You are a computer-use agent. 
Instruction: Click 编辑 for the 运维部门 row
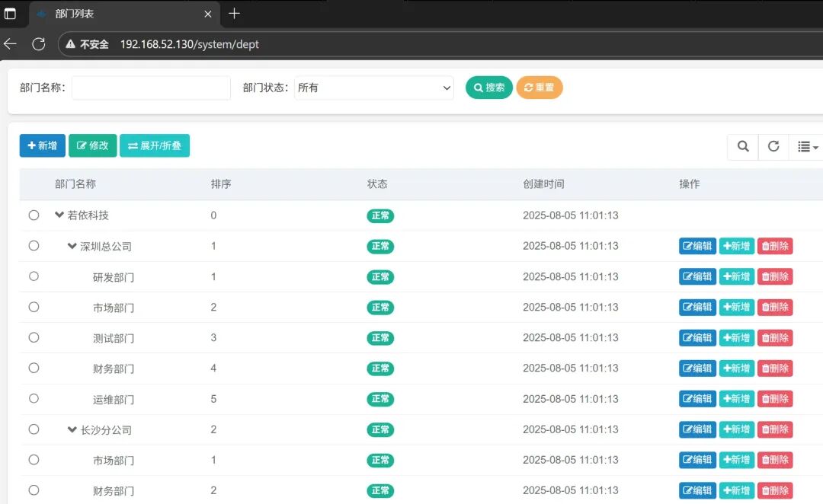click(697, 399)
